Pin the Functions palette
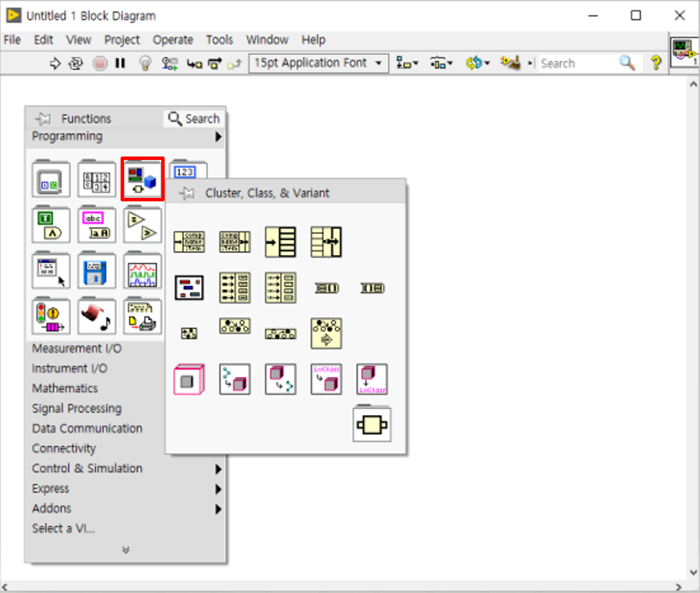 (43, 119)
